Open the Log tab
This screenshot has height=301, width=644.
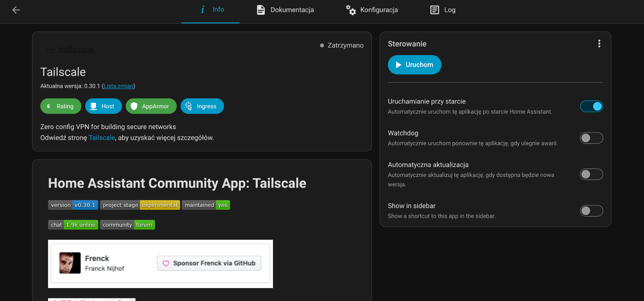tap(443, 10)
